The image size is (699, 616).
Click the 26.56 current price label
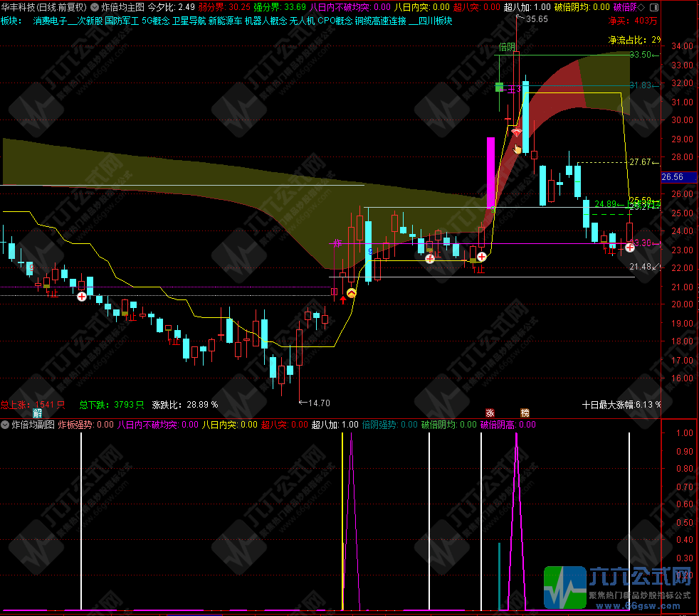673,176
